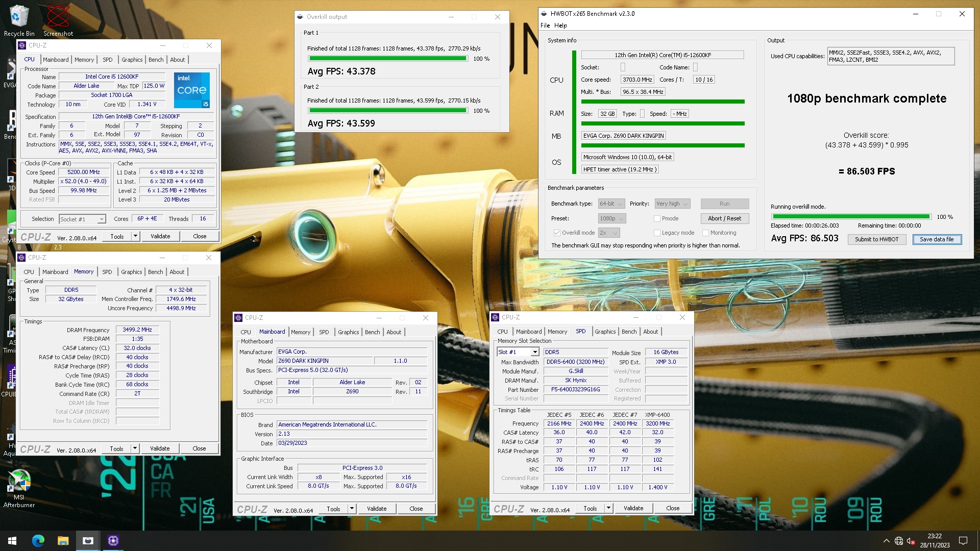
Task: Open the Priority Very high dropdown
Action: pyautogui.click(x=672, y=204)
